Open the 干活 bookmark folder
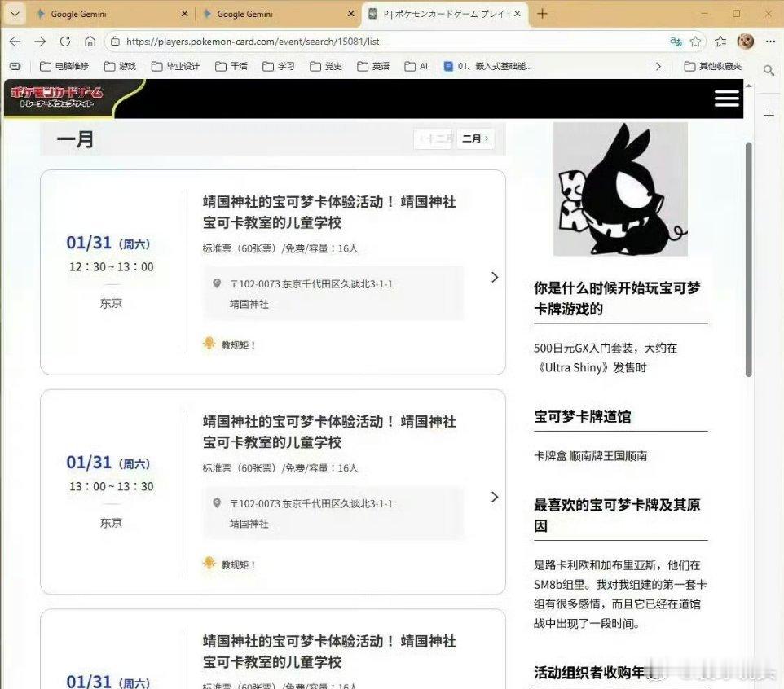 (x=231, y=66)
